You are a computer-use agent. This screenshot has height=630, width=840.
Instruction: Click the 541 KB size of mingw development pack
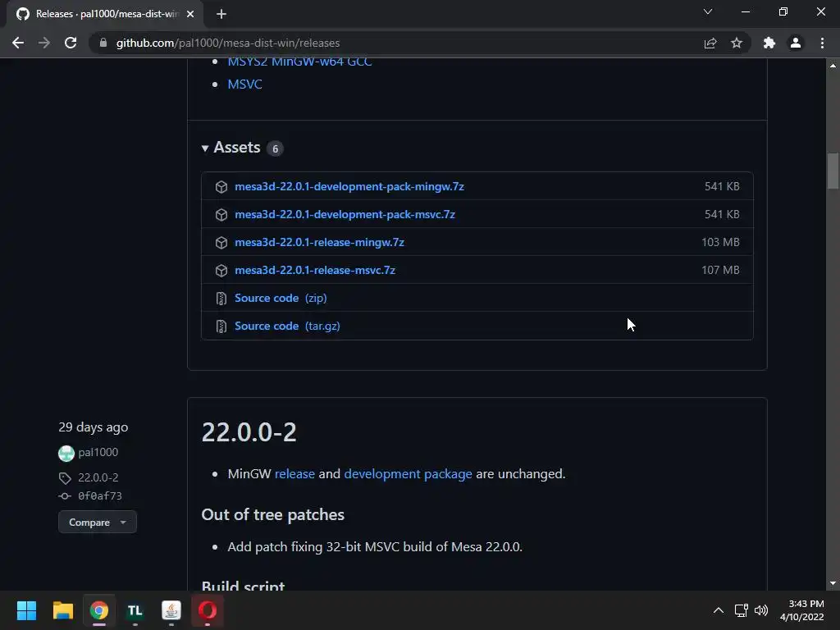tap(722, 186)
